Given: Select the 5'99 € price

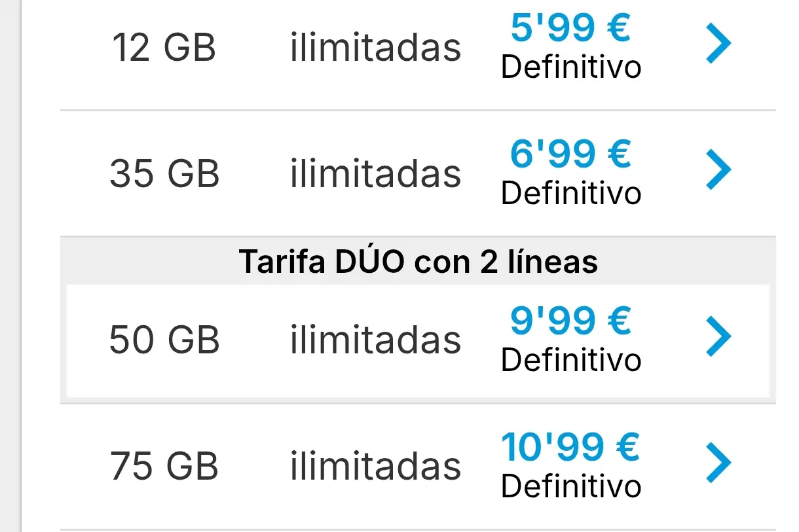Looking at the screenshot, I should point(570,28).
